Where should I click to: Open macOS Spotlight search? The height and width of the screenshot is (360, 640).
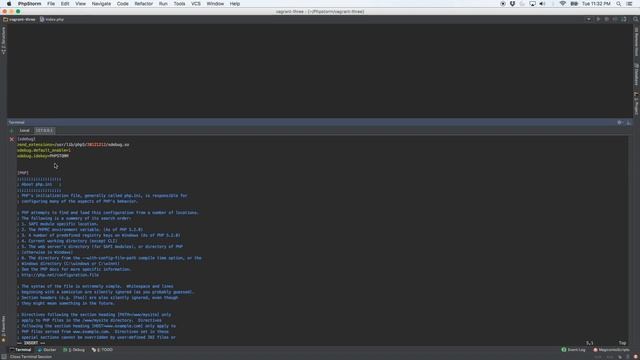(619, 4)
